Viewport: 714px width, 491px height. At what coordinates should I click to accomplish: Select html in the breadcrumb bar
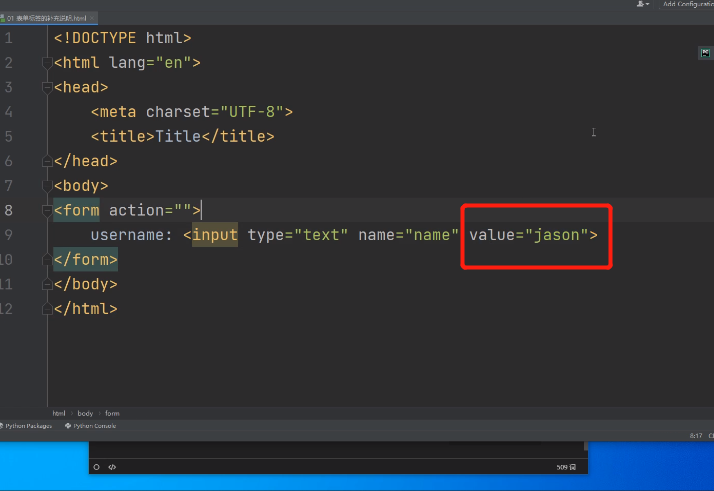pyautogui.click(x=59, y=414)
